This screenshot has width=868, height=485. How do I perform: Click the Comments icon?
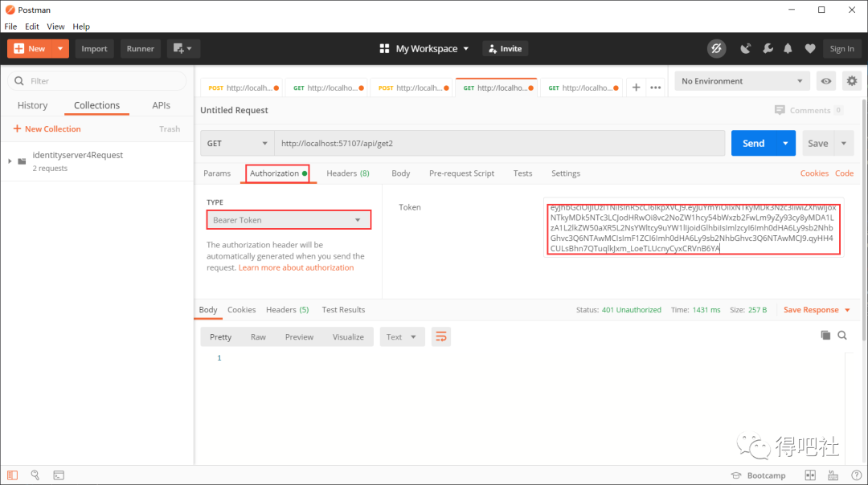click(780, 110)
